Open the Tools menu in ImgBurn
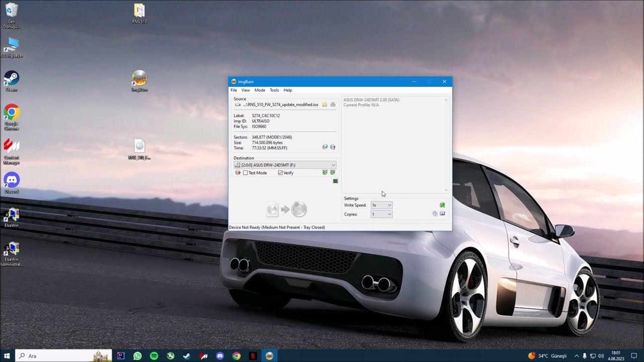The width and height of the screenshot is (644, 362). tap(274, 90)
